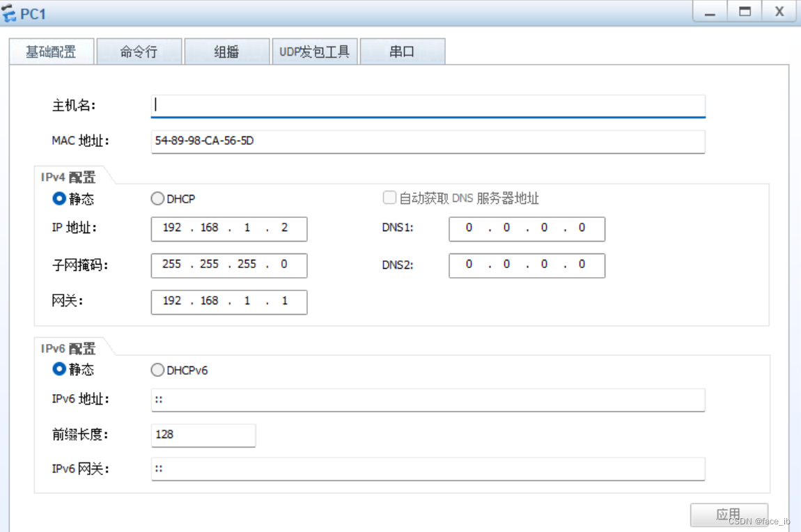Click the MAC 地址 field 54-89-98-CA-56-5D

(x=428, y=141)
